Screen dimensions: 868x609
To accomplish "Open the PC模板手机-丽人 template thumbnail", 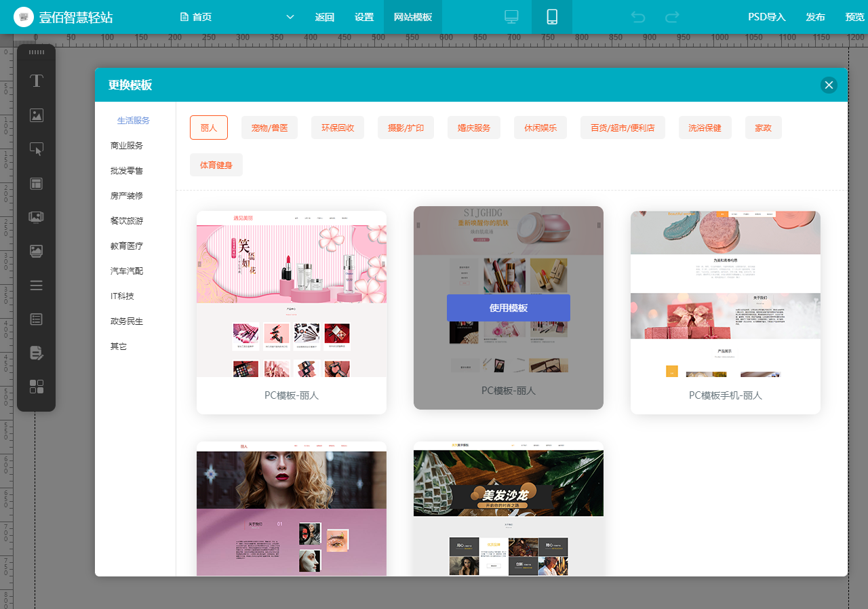I will [726, 294].
